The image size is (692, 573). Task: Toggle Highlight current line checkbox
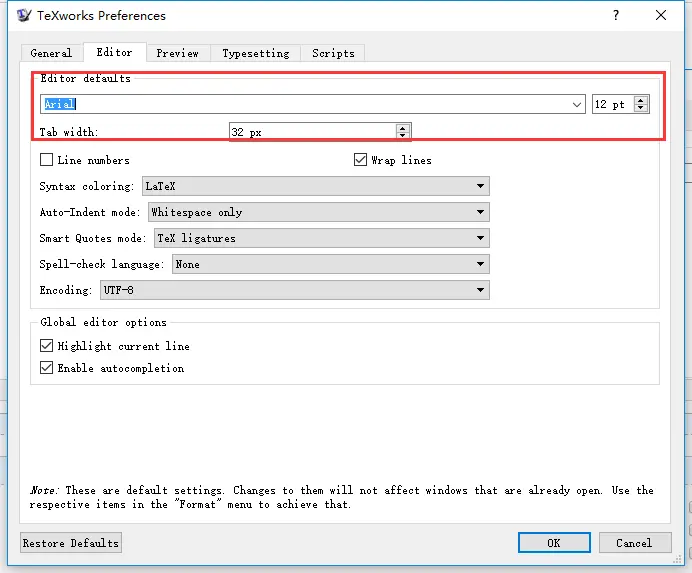coord(46,346)
